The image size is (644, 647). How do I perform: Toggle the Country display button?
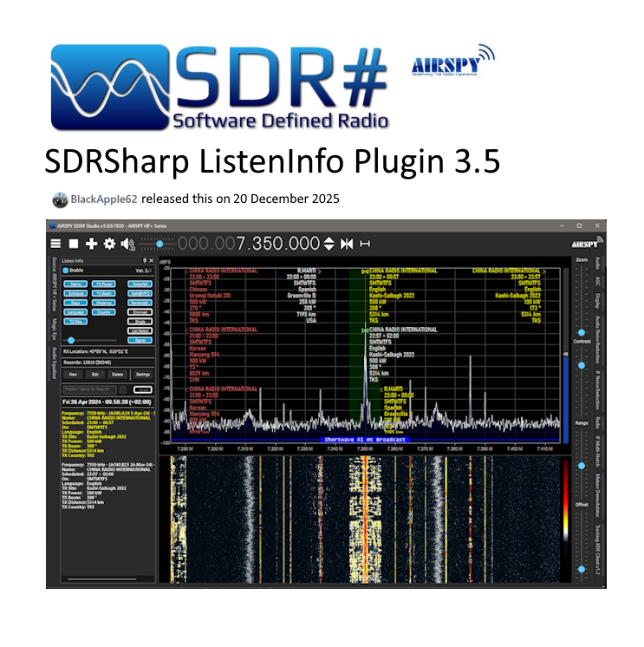coord(103,312)
